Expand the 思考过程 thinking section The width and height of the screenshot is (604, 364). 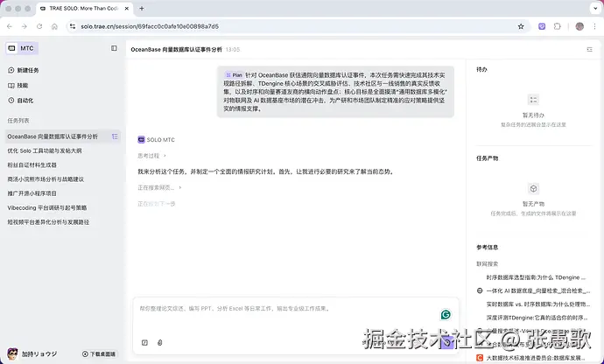tap(151, 156)
